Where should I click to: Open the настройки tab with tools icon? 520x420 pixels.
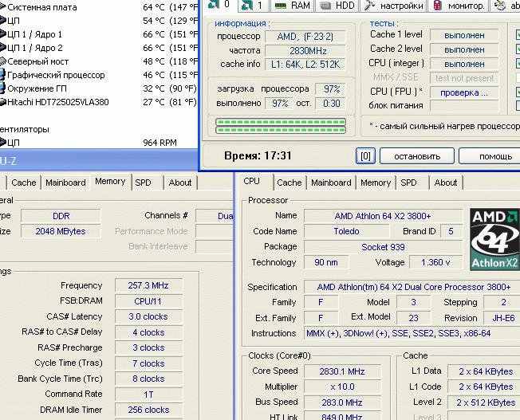tap(392, 6)
